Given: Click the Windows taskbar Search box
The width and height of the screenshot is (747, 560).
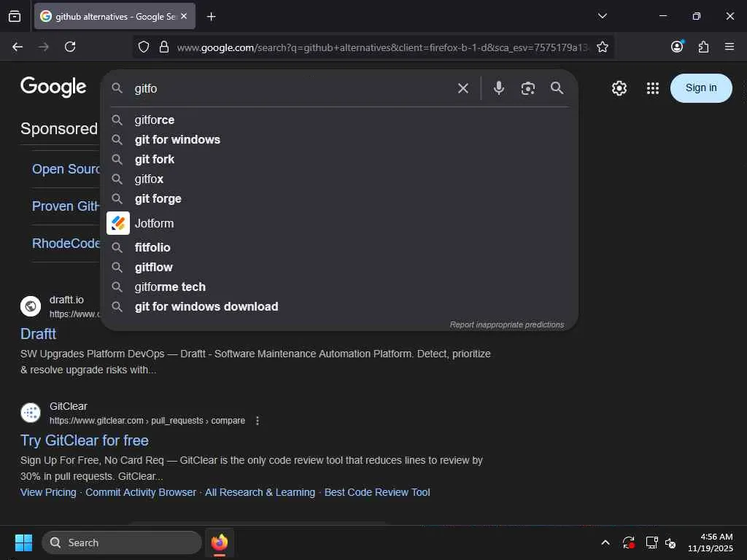Looking at the screenshot, I should 122,542.
